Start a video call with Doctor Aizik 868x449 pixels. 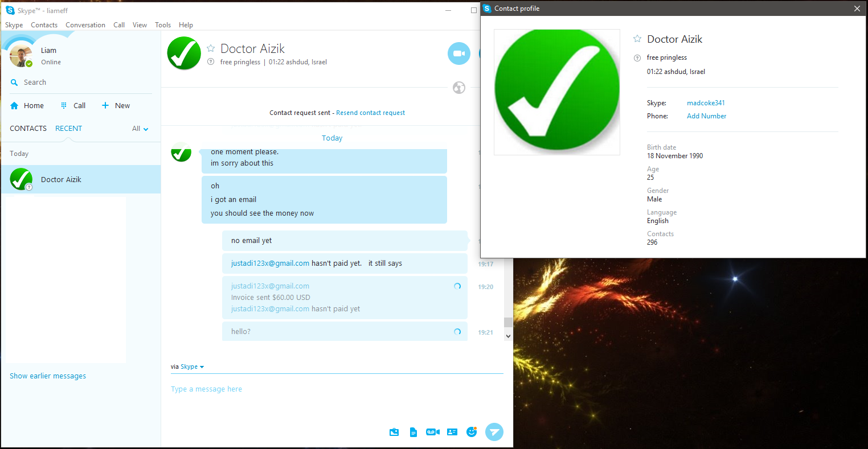coord(458,53)
